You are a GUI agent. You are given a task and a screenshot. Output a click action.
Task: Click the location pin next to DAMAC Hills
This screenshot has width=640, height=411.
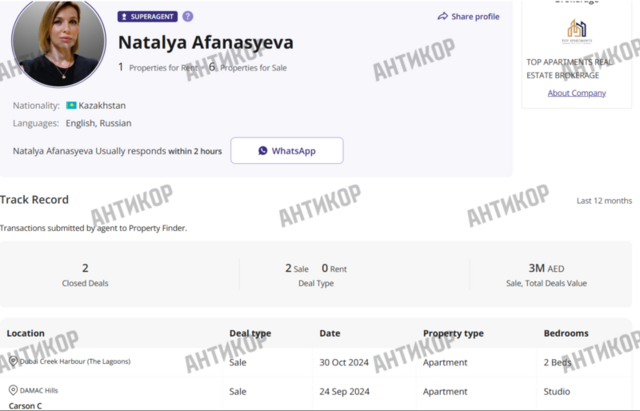point(13,390)
